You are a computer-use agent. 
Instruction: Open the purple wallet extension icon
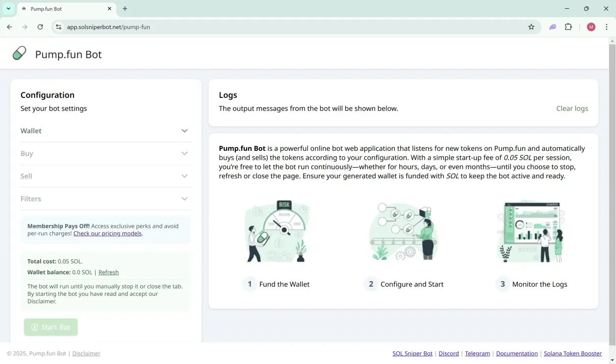coord(553,27)
